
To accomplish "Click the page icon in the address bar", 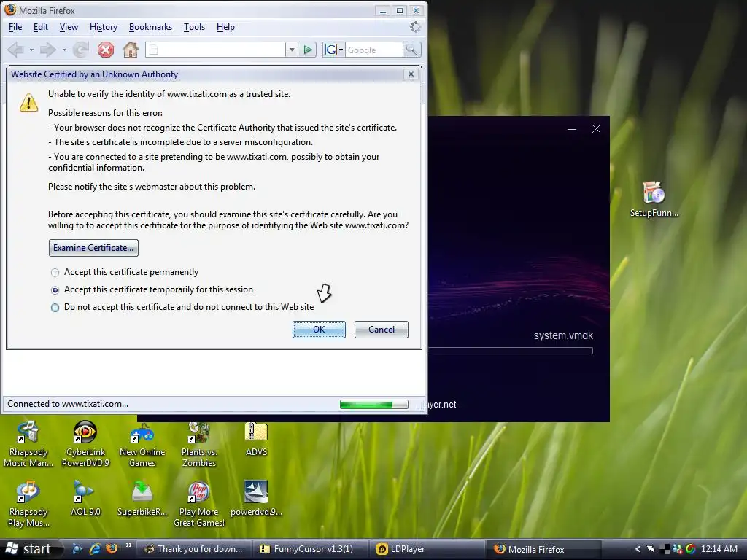I will [153, 50].
